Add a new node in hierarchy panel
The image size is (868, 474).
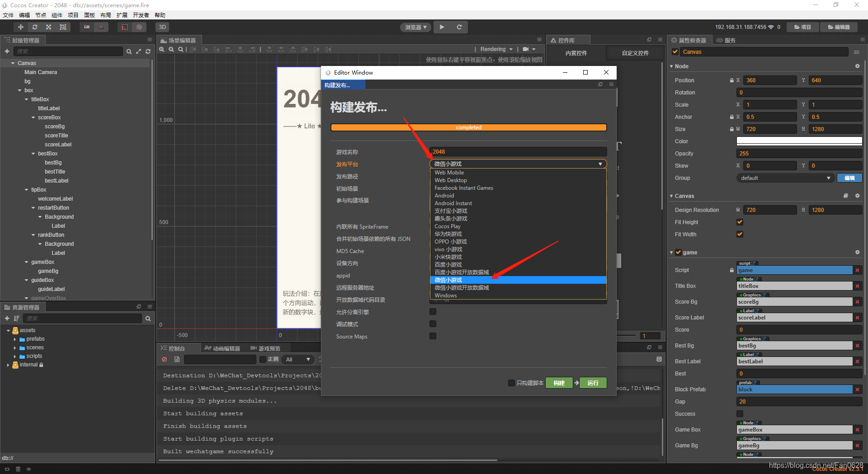click(7, 52)
